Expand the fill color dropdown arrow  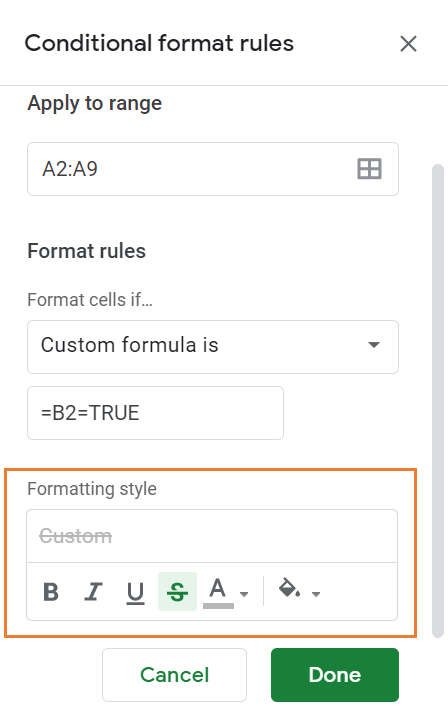(x=316, y=594)
